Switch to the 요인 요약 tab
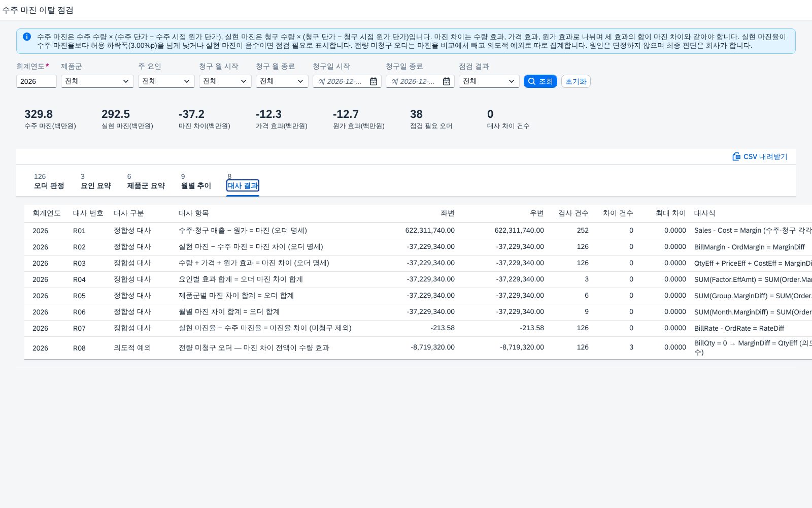This screenshot has height=508, width=812. [x=96, y=181]
